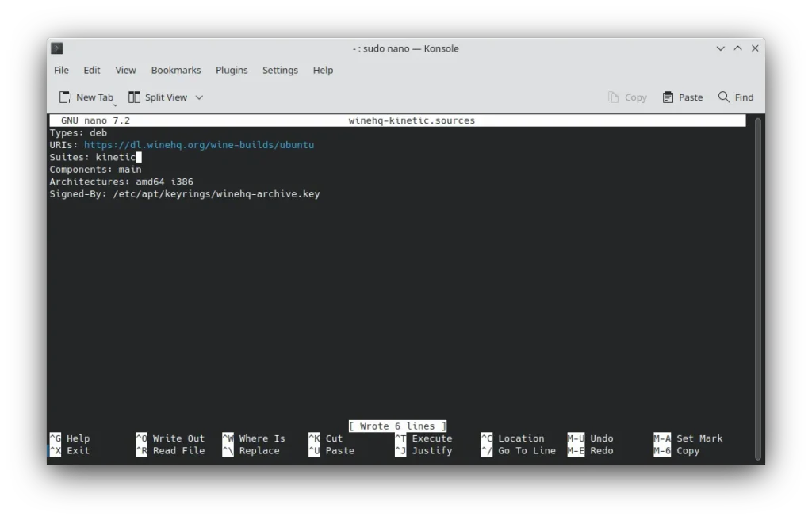This screenshot has height=520, width=812.
Task: Click the Konsole terminal icon in title bar
Action: [x=57, y=48]
